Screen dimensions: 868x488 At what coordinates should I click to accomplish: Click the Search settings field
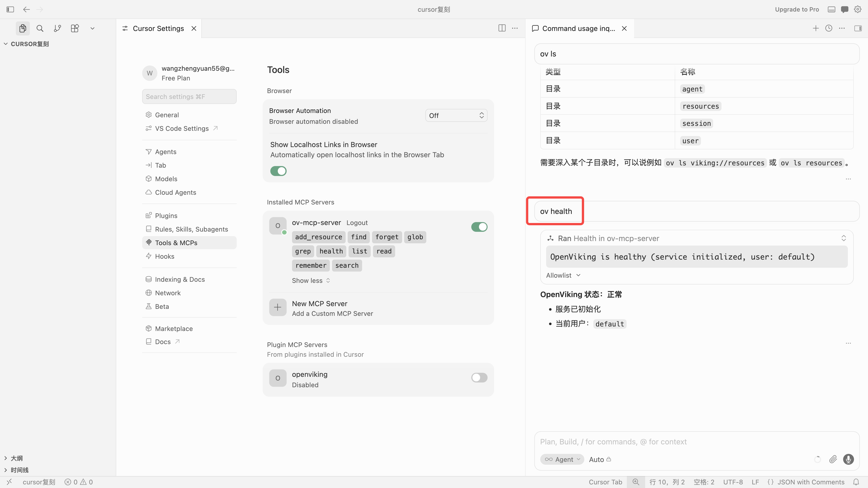coord(189,97)
